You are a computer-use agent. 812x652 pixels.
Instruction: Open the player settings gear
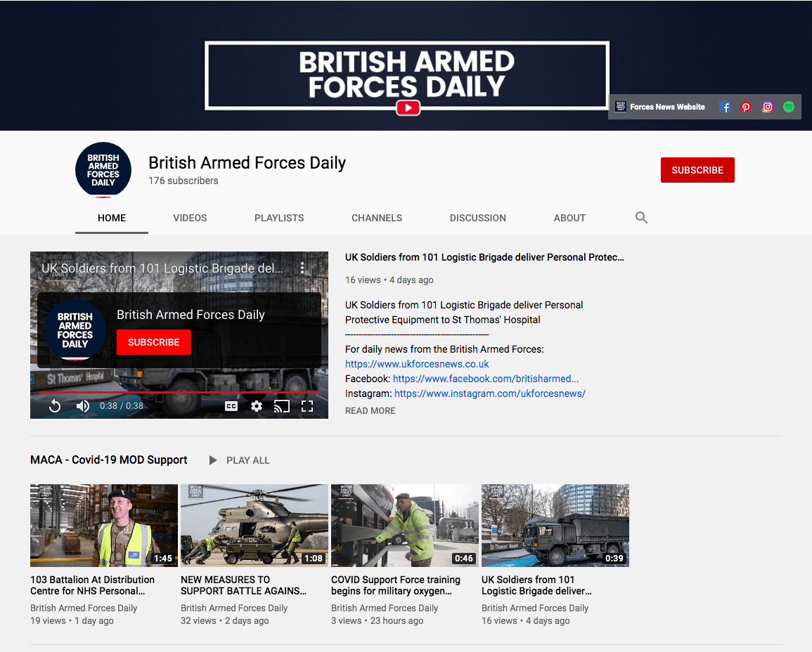(257, 406)
